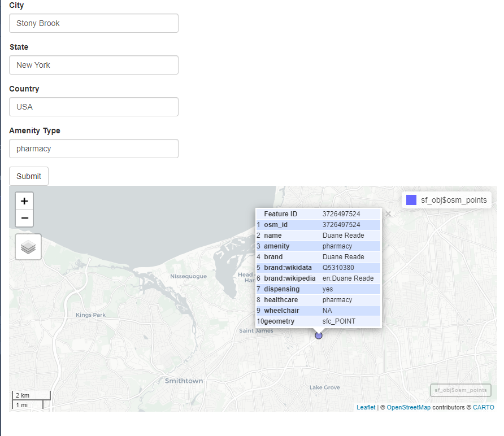This screenshot has height=436, width=504.
Task: Close the feature popup
Action: click(x=388, y=214)
